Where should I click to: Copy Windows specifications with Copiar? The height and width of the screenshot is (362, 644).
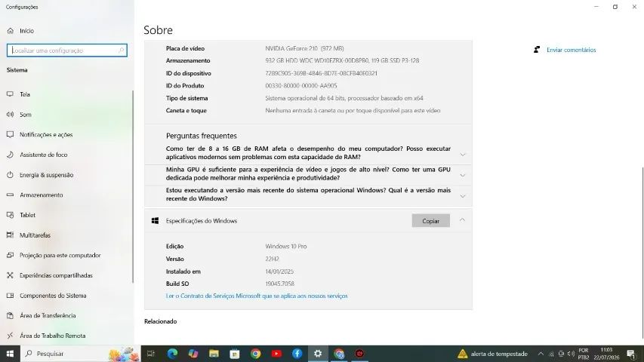(x=430, y=221)
